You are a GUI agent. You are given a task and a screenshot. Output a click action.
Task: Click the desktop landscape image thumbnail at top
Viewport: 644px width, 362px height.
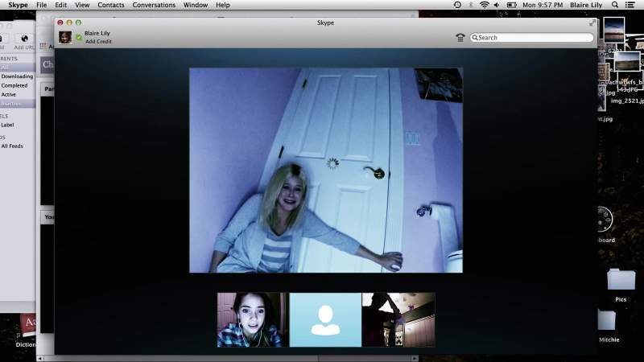(614, 30)
